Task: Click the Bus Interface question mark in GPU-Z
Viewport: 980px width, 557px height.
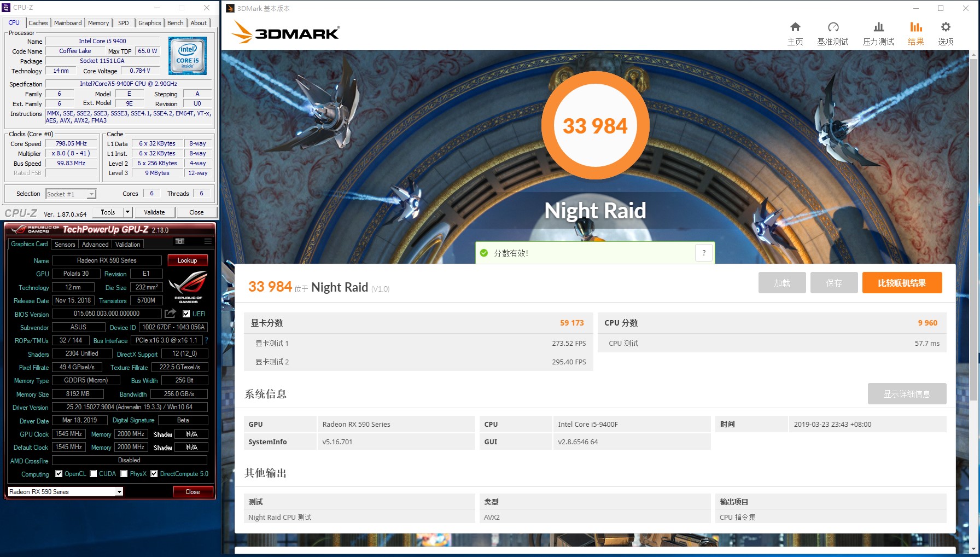Action: pos(206,340)
